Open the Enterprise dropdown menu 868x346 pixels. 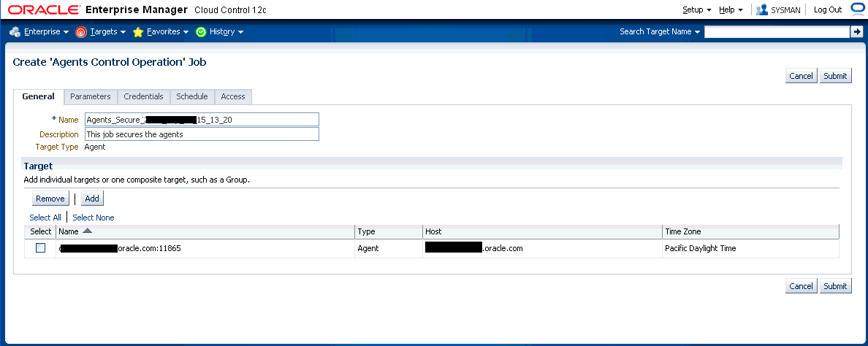47,32
